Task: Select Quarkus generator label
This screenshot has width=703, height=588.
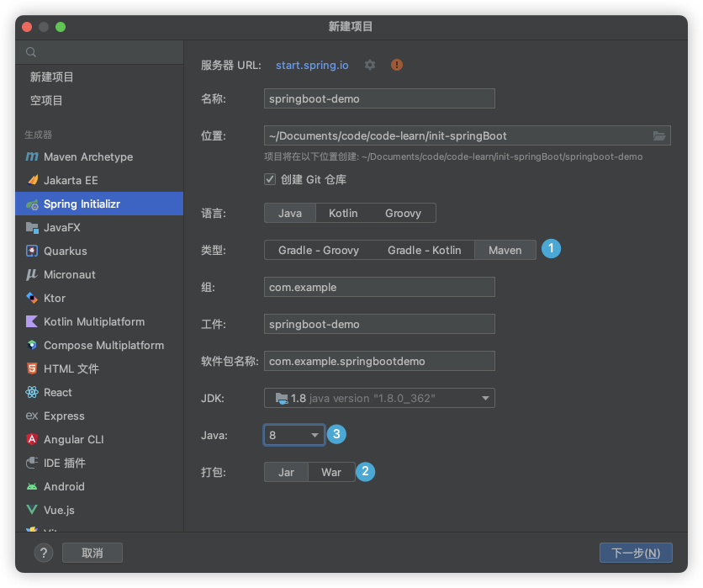Action: click(x=66, y=252)
